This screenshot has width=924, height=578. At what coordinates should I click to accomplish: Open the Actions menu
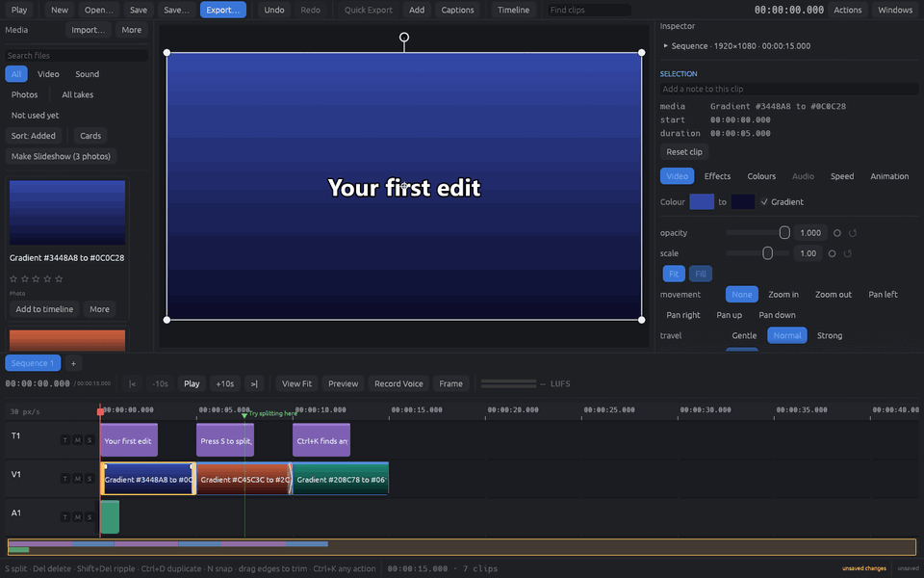[x=847, y=10]
